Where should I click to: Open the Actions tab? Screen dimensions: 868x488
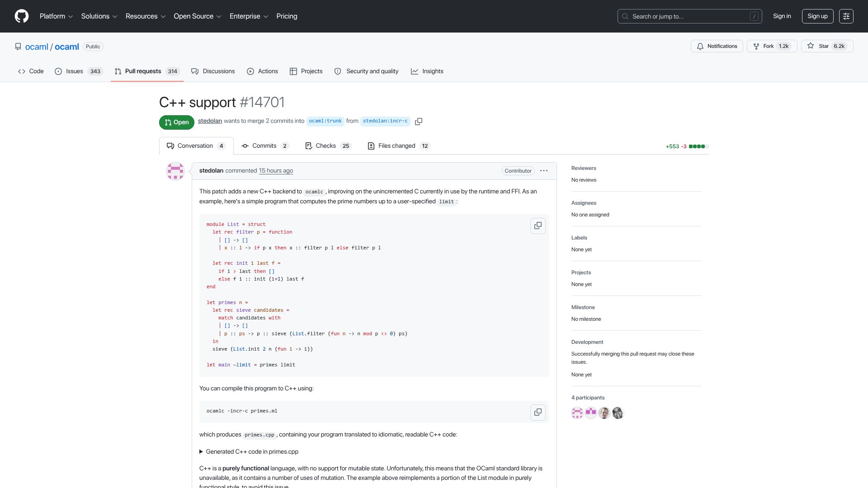coord(262,71)
